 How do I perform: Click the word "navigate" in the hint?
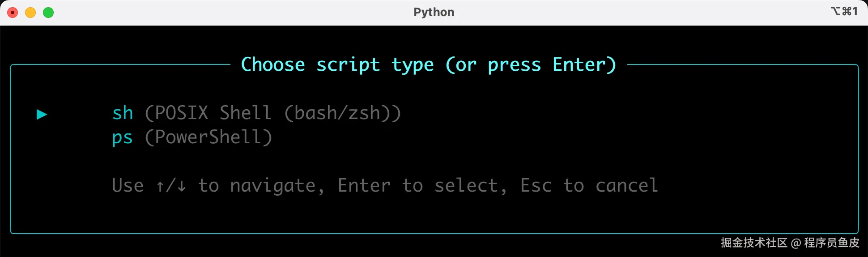coord(273,186)
